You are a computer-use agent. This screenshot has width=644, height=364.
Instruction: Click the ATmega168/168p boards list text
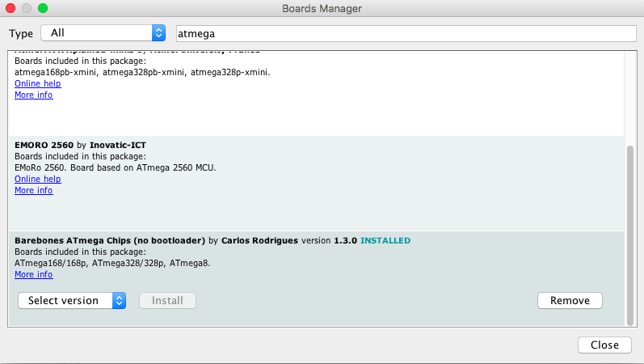112,263
